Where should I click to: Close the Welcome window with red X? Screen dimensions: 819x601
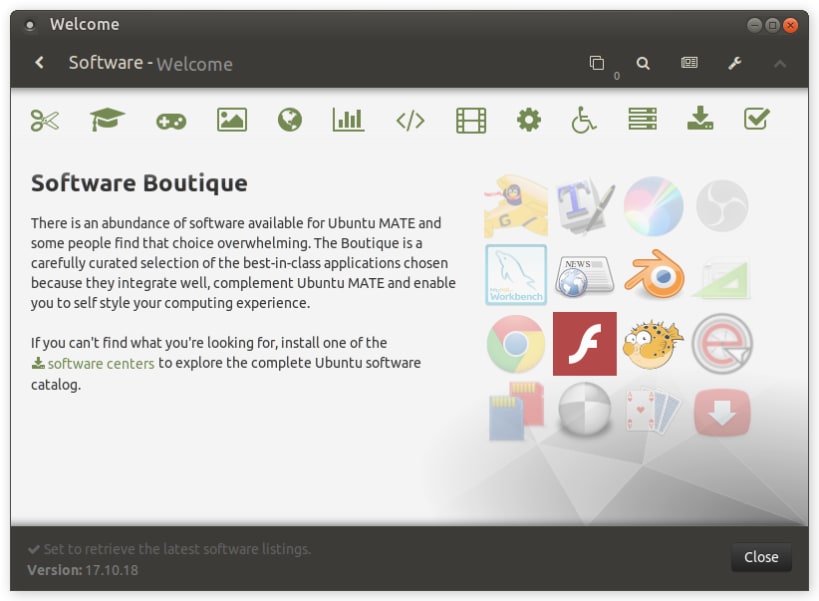(x=790, y=25)
